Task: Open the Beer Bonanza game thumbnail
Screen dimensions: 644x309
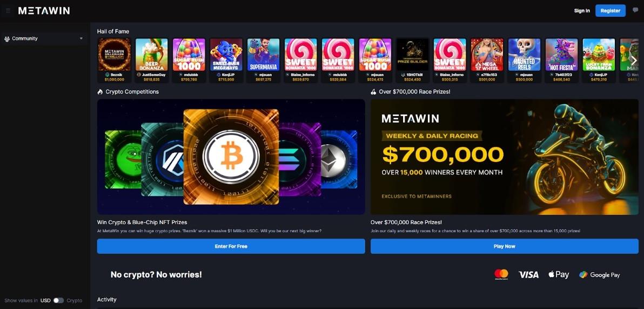Action: point(152,55)
